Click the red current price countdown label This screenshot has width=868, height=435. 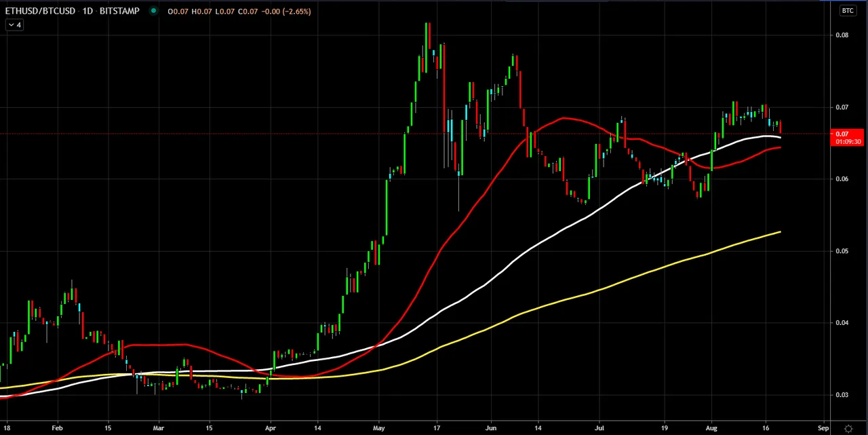click(848, 138)
